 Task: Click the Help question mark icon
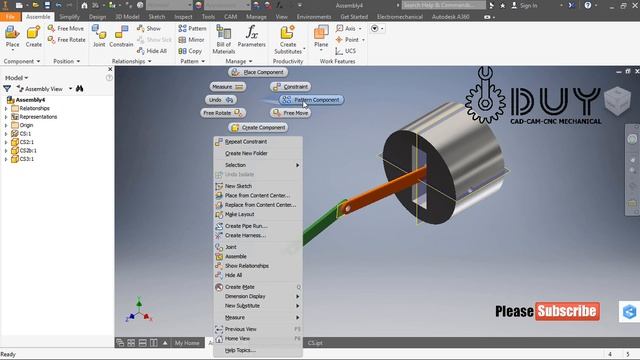coord(588,5)
